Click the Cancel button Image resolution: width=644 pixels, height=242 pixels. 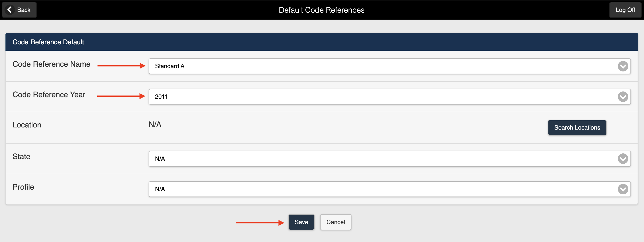coord(336,222)
